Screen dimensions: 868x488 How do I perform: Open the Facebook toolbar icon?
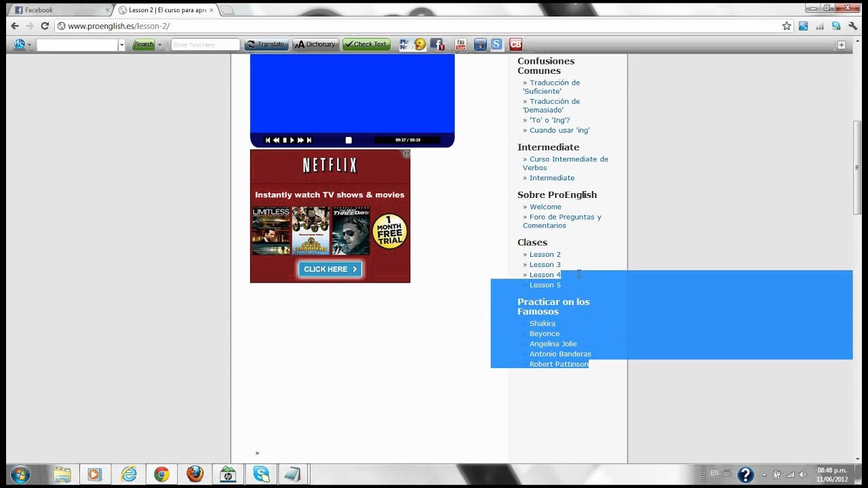pos(438,45)
